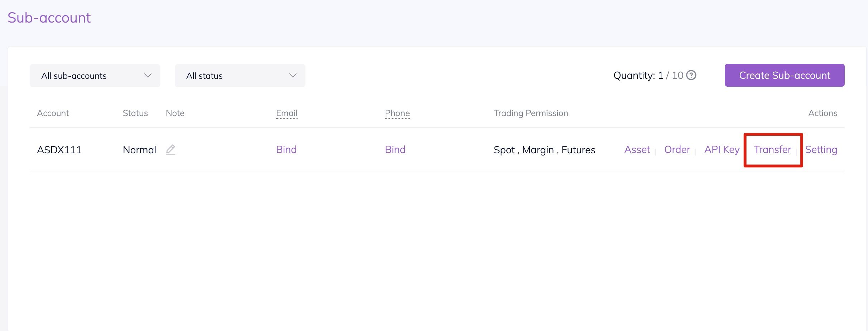Click the Email column header
868x331 pixels.
coord(286,113)
